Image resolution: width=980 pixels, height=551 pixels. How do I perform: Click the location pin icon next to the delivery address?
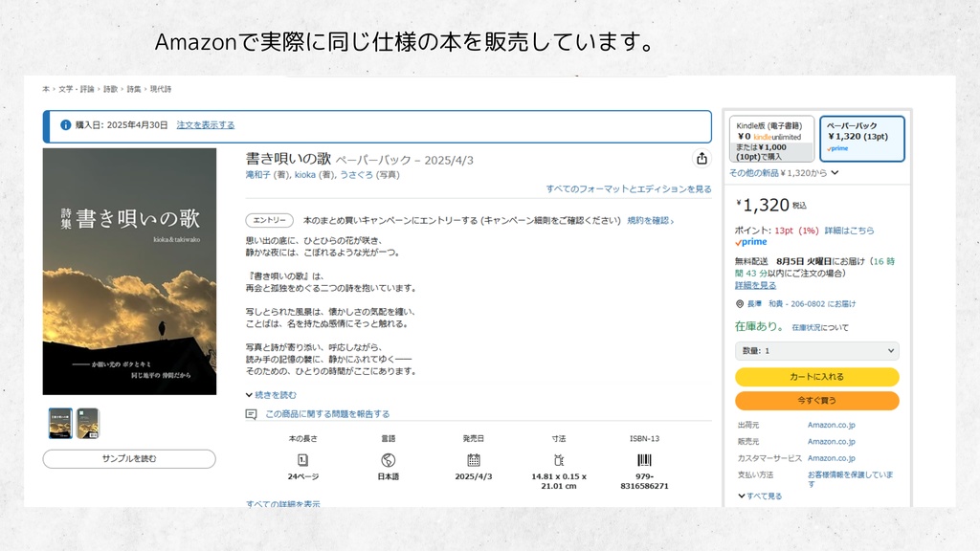click(x=739, y=303)
